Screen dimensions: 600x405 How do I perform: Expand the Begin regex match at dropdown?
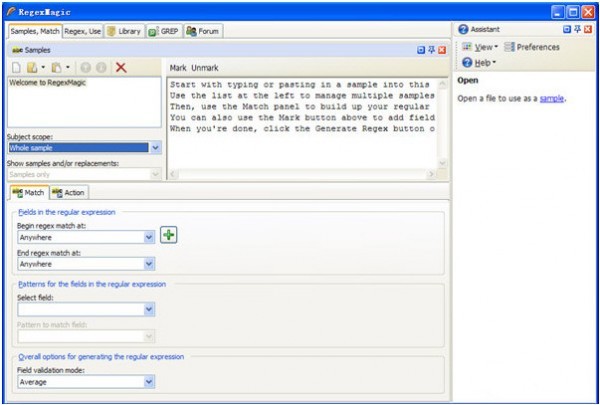pyautogui.click(x=149, y=237)
